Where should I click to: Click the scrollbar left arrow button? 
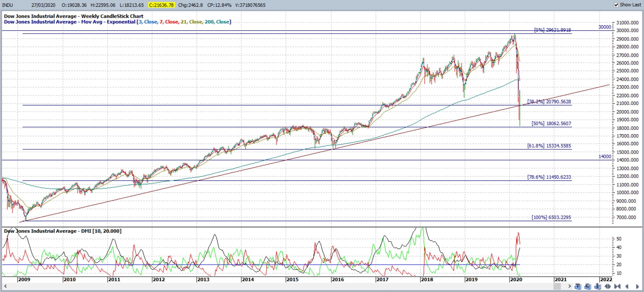click(5, 286)
